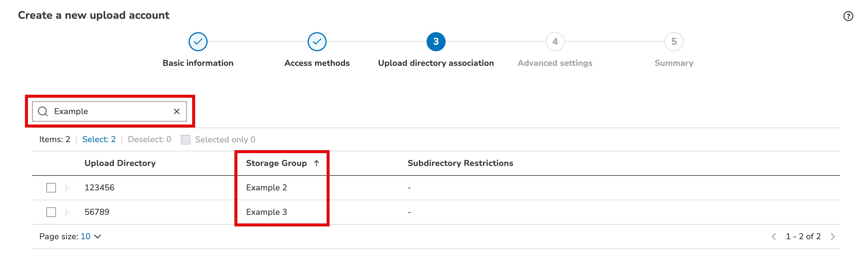This screenshot has height=258, width=868.
Task: Click the Deselect: 0 link
Action: (149, 139)
